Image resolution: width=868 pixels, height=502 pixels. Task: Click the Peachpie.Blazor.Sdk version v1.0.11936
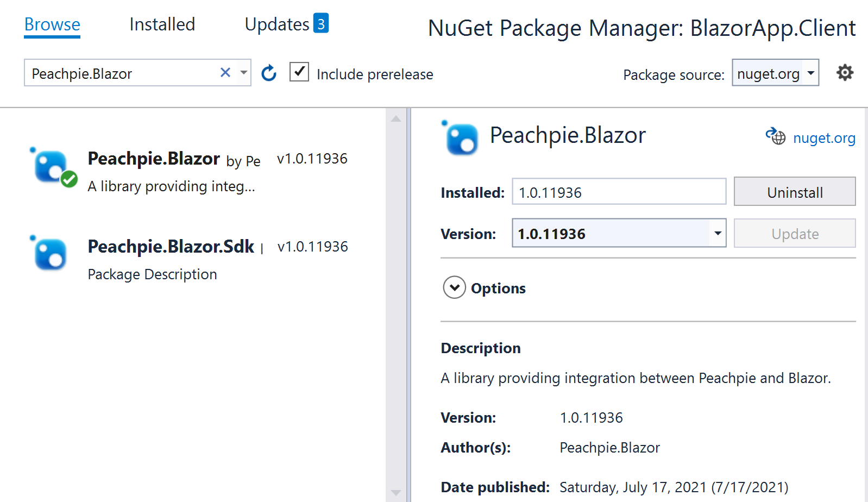pyautogui.click(x=312, y=247)
